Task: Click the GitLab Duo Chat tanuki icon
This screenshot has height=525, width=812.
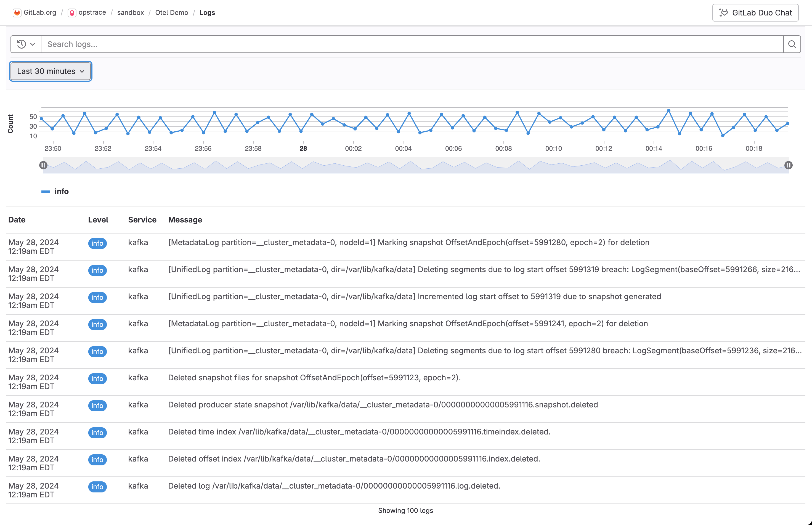Action: (723, 13)
